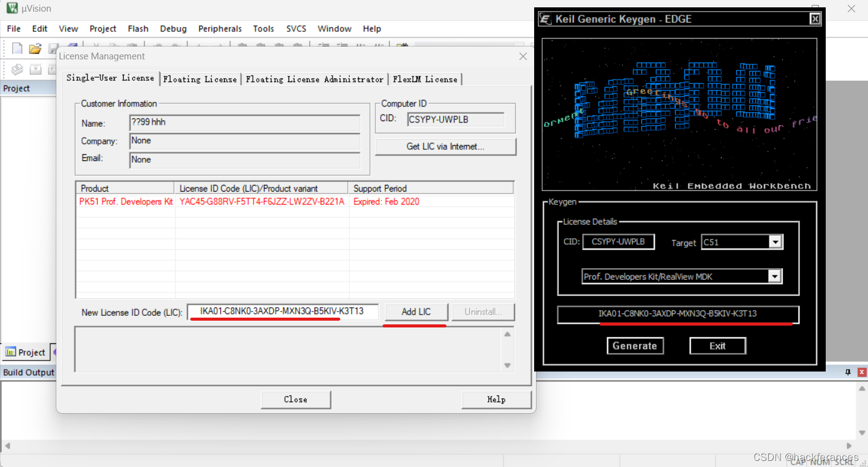The height and width of the screenshot is (467, 868).
Task: Click the generated license code in keygen
Action: pyautogui.click(x=678, y=314)
